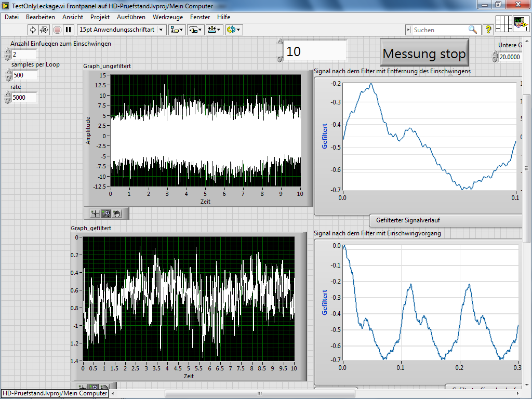
Task: Select the zoom tool under Graph_ungefiltert
Action: 106,214
